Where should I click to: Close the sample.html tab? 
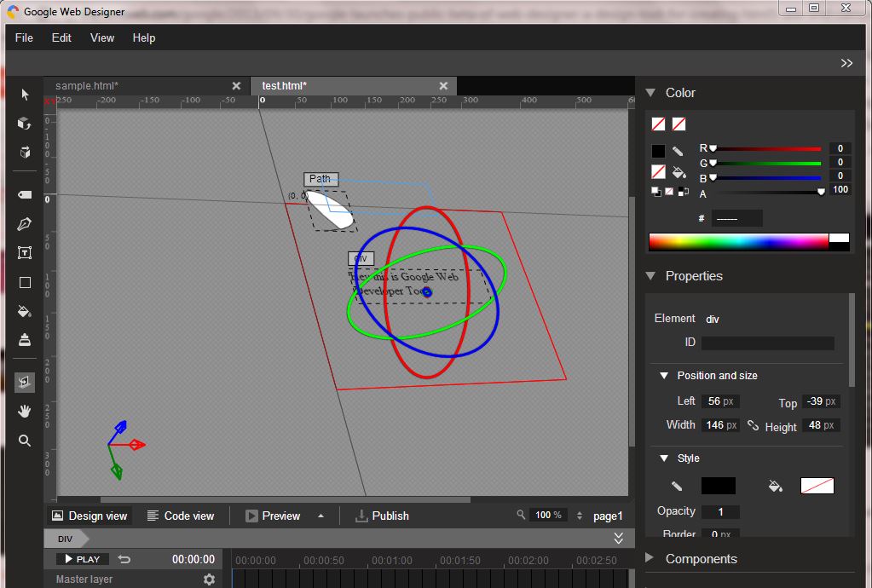[236, 85]
